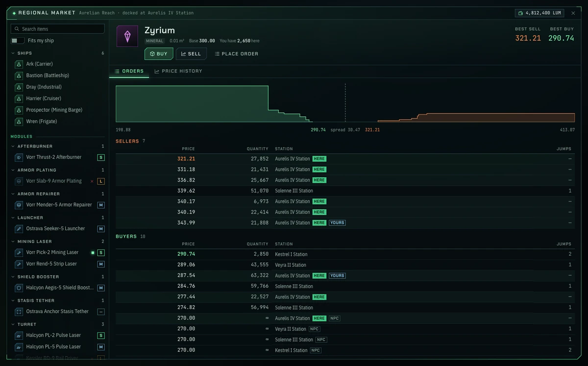588x366 pixels.
Task: Click the Dray (Industrial) ship icon
Action: [x=19, y=87]
